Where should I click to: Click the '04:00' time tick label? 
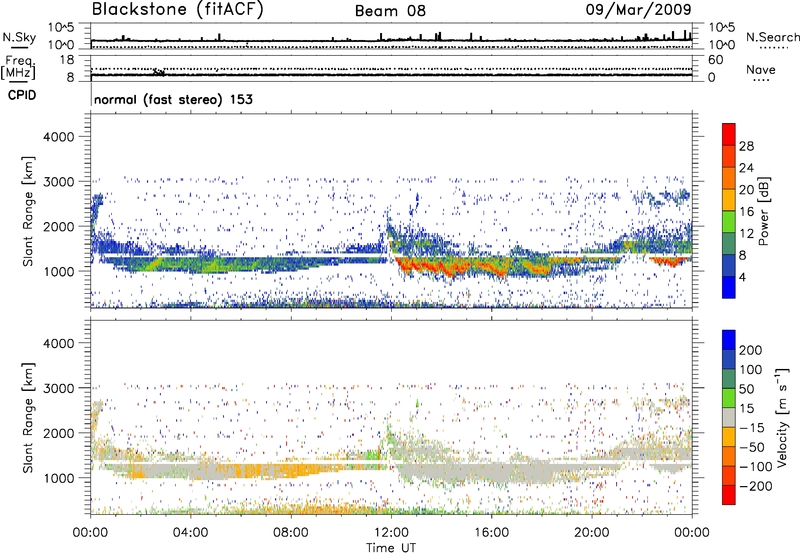pyautogui.click(x=190, y=533)
